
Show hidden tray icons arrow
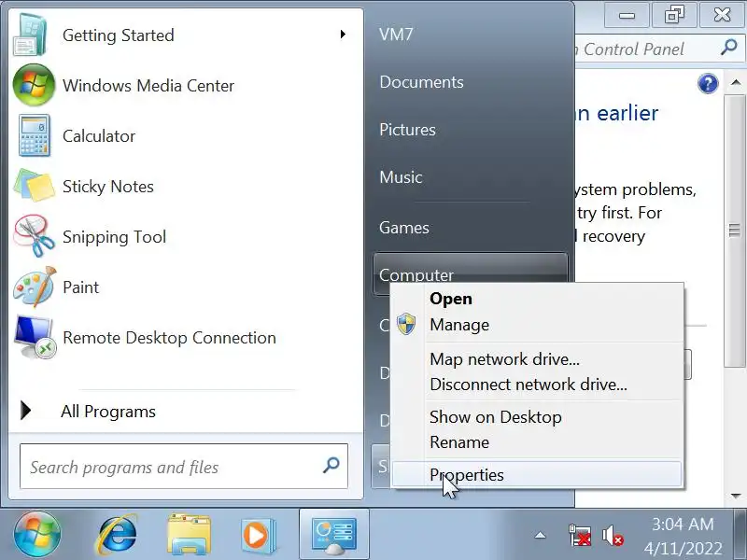(x=540, y=535)
